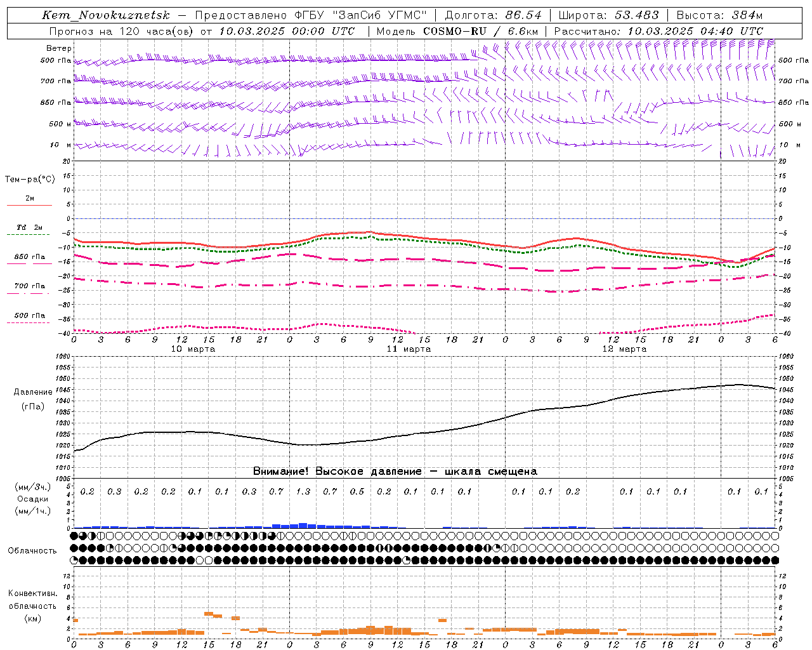Click the '12 марта' date label

point(624,349)
